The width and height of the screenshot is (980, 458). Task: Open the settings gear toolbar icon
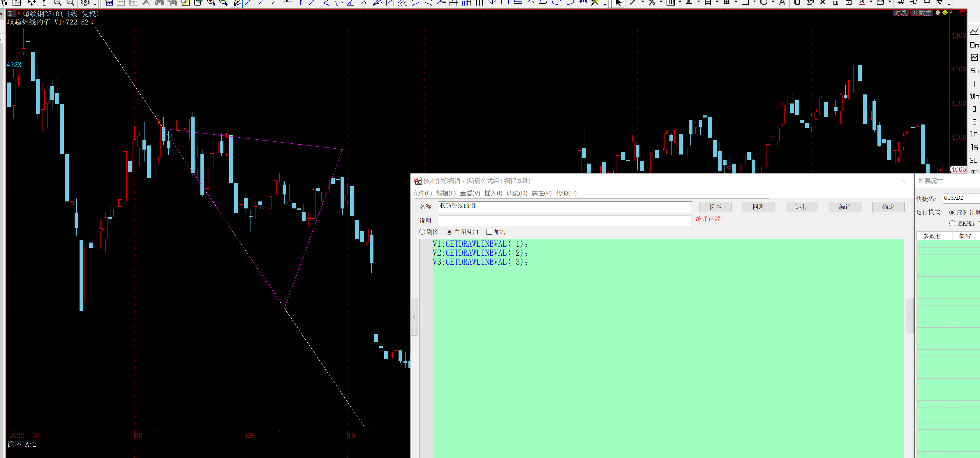pos(86,3)
